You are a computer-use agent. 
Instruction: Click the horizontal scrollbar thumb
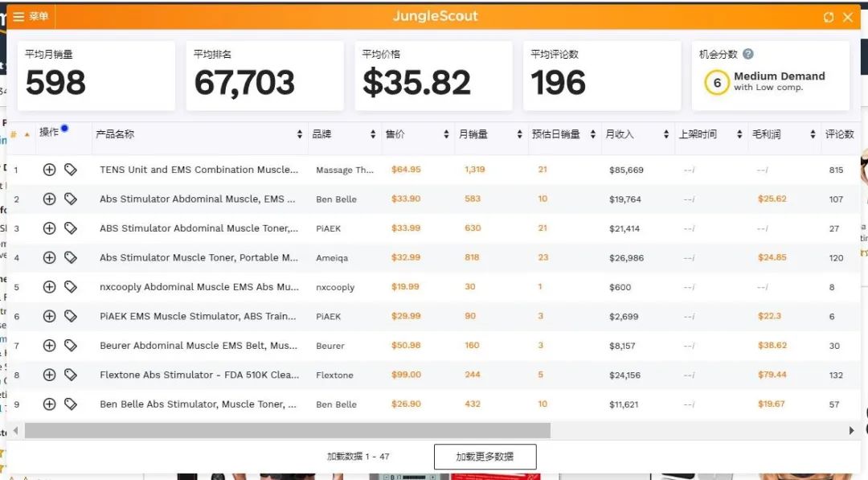[x=287, y=431]
